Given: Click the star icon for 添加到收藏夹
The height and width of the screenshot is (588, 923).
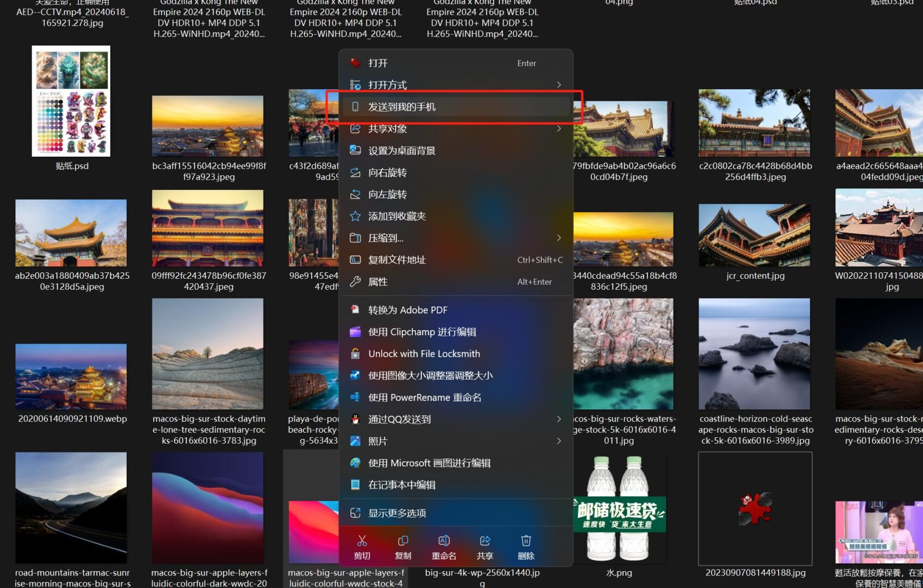Looking at the screenshot, I should point(355,216).
